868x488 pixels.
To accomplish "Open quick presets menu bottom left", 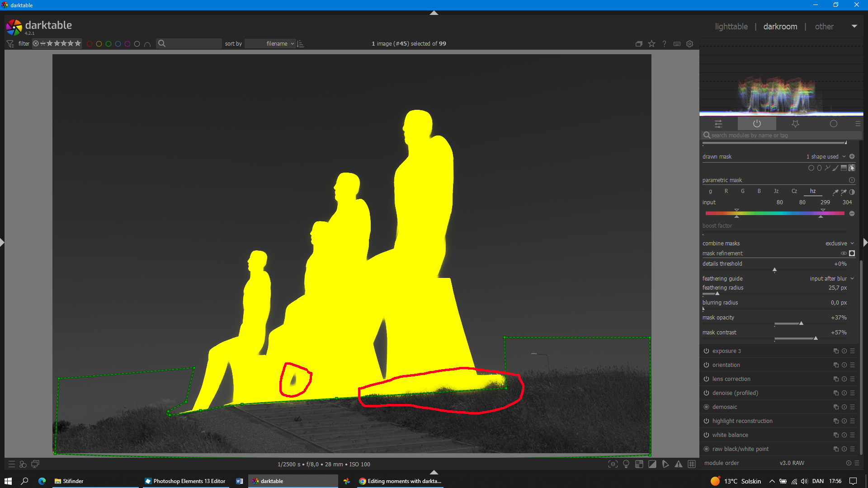I will coord(12,464).
